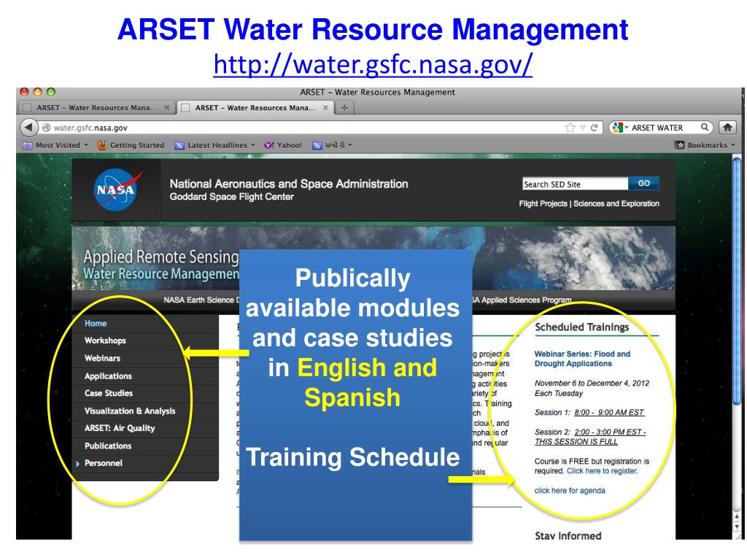Click here to register link
The height and width of the screenshot is (560, 747).
point(602,471)
